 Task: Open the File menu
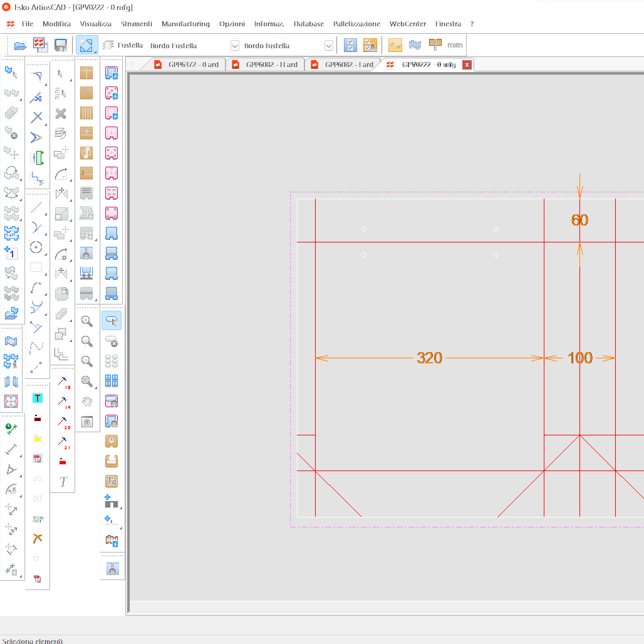click(28, 24)
